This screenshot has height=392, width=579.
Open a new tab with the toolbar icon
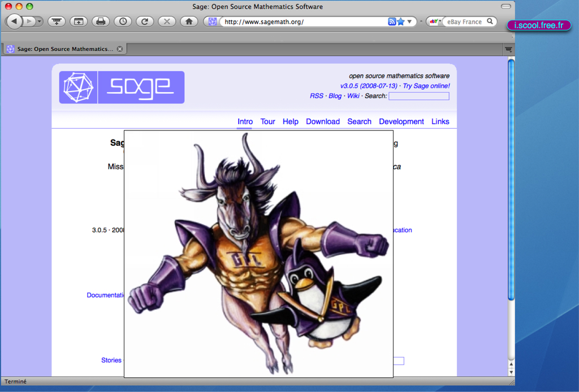79,21
